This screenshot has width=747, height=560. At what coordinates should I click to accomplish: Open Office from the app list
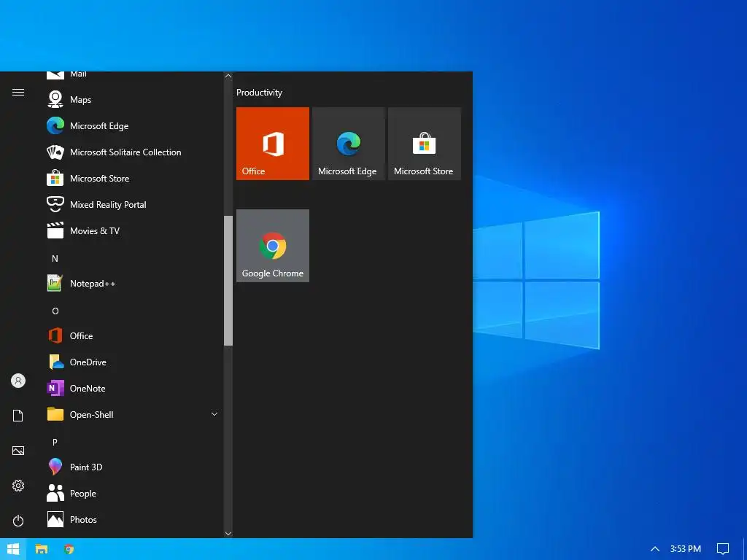tap(133, 335)
